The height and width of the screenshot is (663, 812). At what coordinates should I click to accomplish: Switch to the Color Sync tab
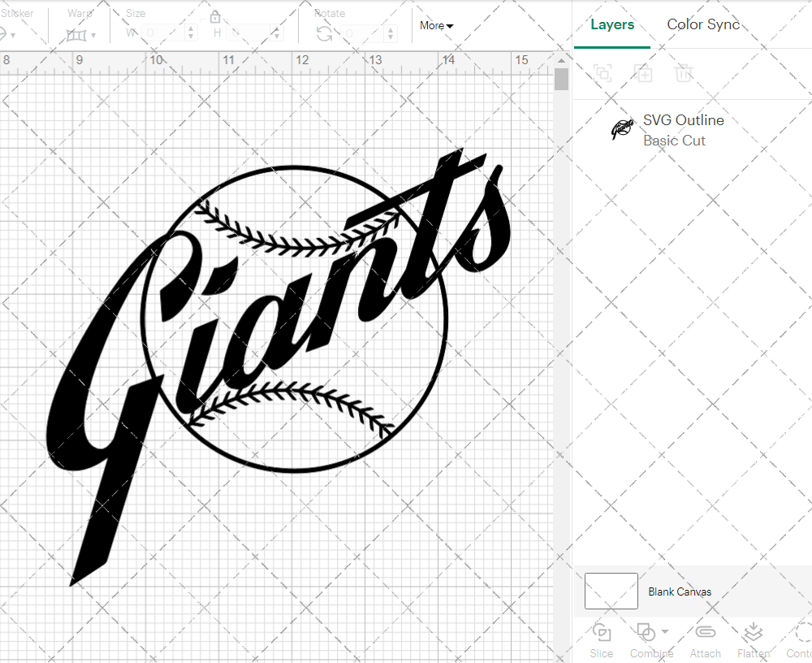pos(703,24)
